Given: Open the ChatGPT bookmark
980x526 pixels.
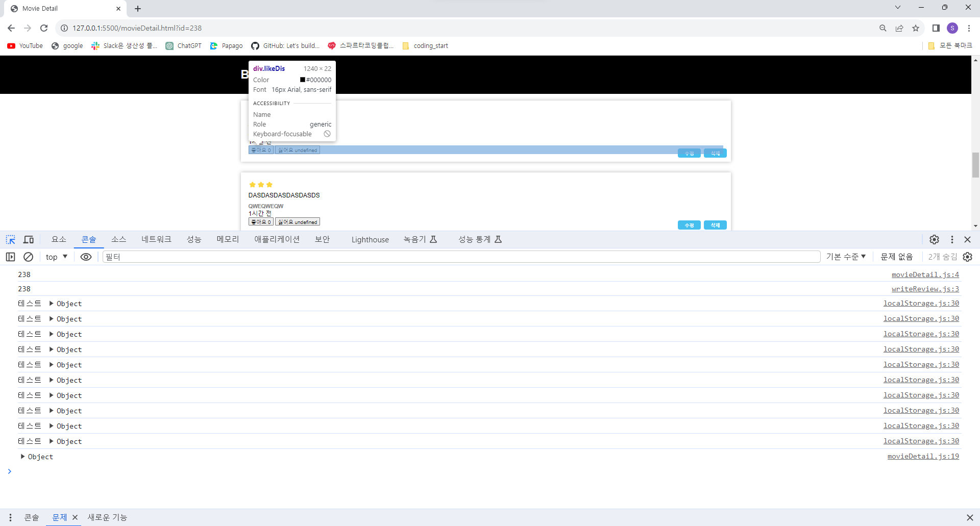Looking at the screenshot, I should click(183, 46).
